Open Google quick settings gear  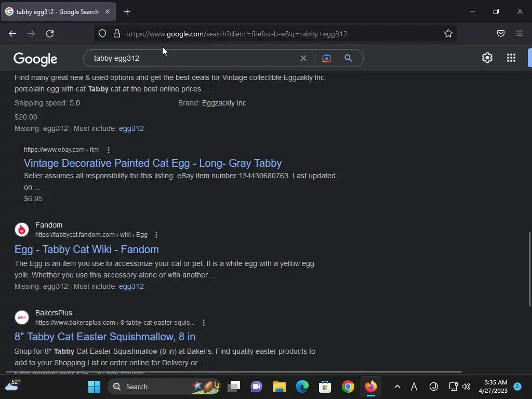(x=487, y=58)
